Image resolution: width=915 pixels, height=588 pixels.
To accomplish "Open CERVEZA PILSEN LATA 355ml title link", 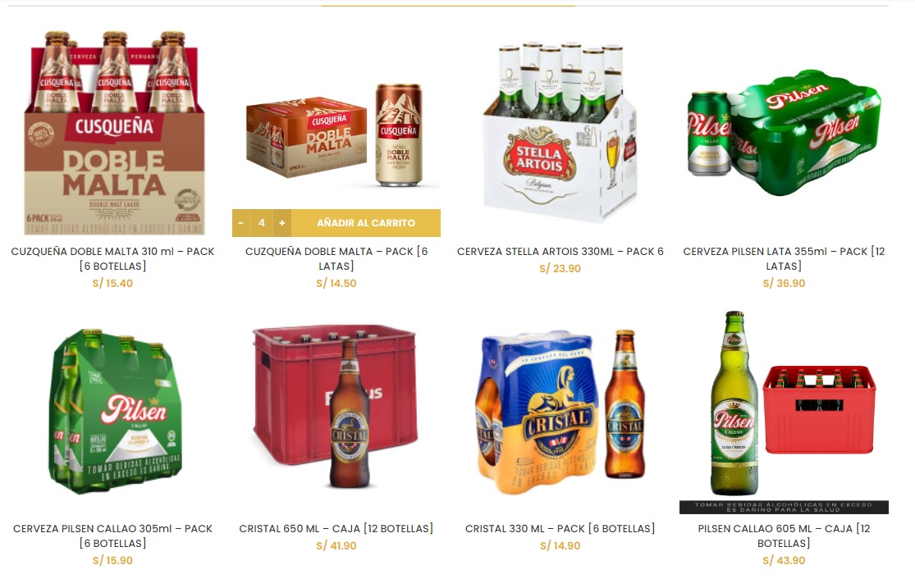I will [784, 258].
